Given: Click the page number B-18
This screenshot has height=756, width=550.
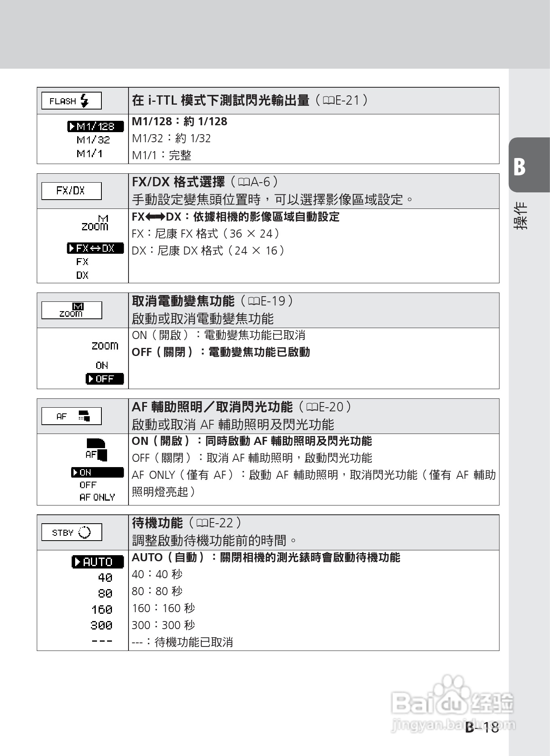Looking at the screenshot, I should [x=482, y=727].
